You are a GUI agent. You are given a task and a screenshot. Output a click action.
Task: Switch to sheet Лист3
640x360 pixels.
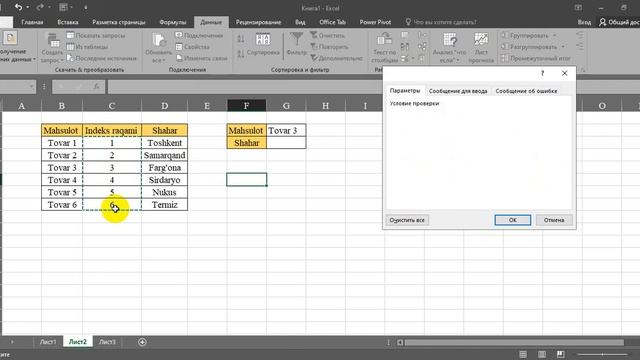click(x=107, y=342)
